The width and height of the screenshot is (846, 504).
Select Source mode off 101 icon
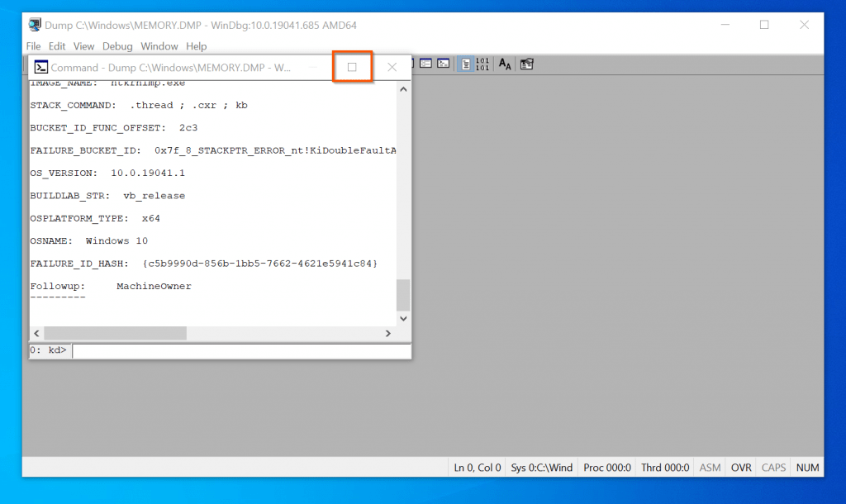[x=482, y=64]
